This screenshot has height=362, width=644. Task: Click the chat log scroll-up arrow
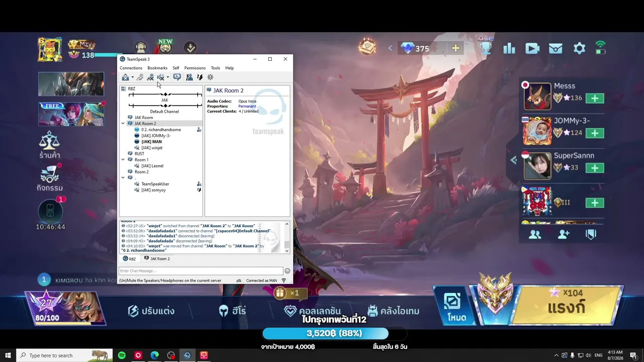tap(287, 224)
